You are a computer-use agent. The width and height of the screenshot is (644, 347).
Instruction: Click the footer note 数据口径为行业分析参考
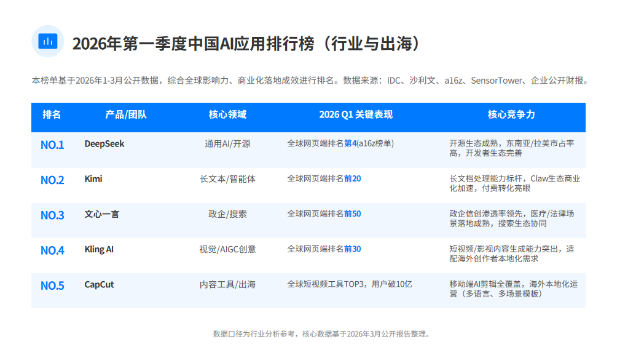[x=323, y=334]
